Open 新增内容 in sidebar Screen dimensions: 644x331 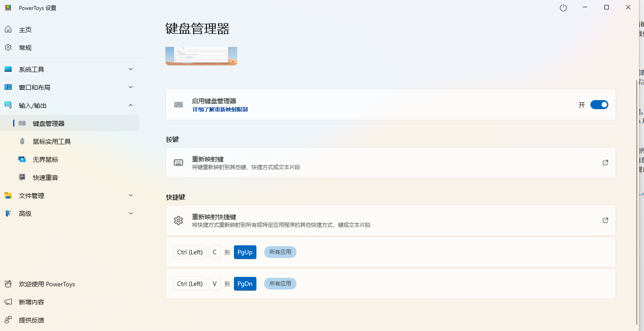click(x=70, y=302)
